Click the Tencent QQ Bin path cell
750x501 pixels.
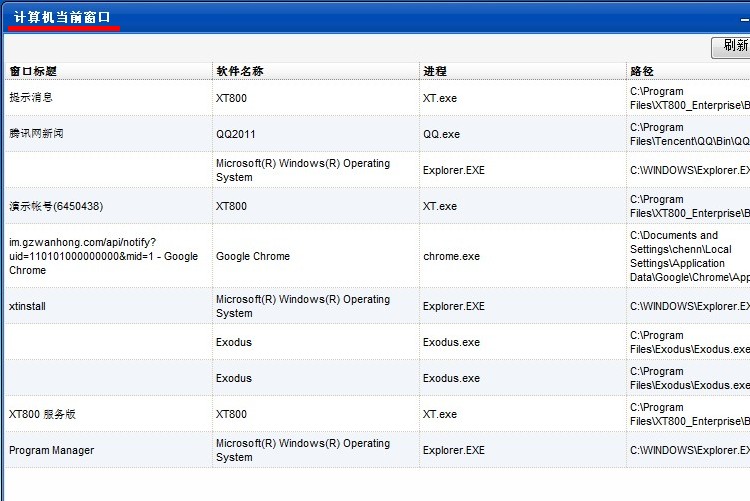click(x=688, y=134)
